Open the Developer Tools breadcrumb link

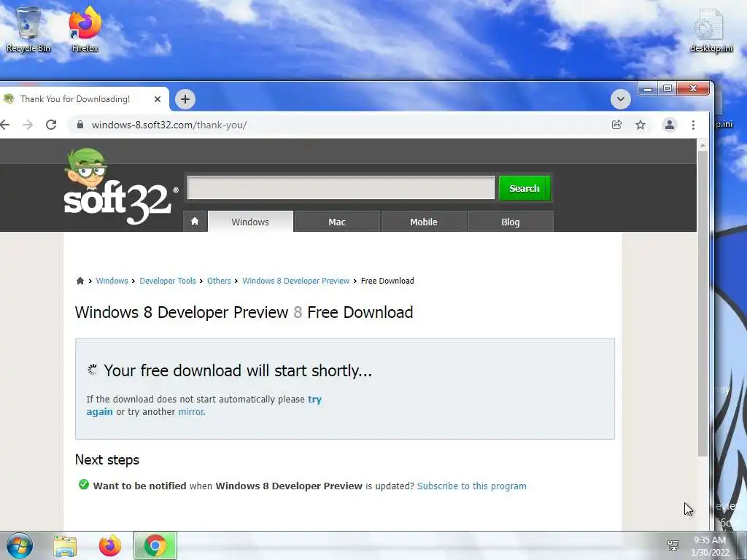point(168,281)
